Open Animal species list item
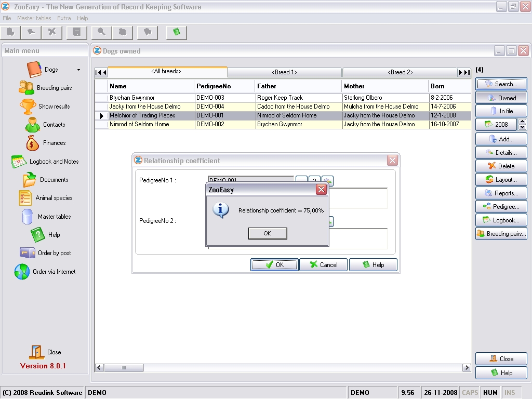This screenshot has width=532, height=399. pos(46,198)
